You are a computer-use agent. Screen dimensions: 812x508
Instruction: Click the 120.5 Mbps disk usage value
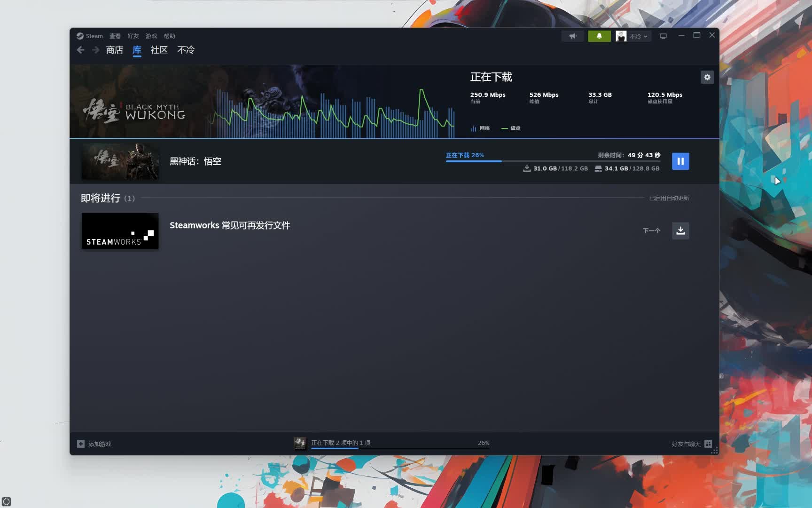point(665,95)
